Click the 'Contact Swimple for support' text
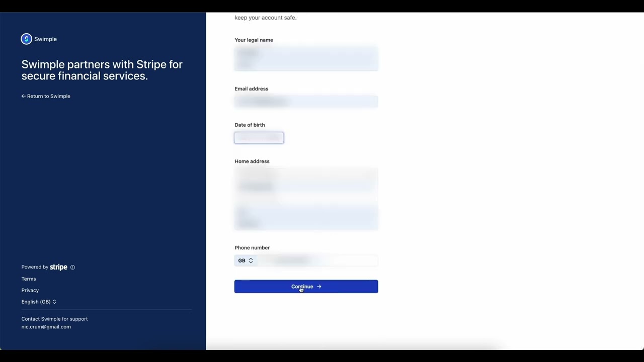 coord(54,319)
